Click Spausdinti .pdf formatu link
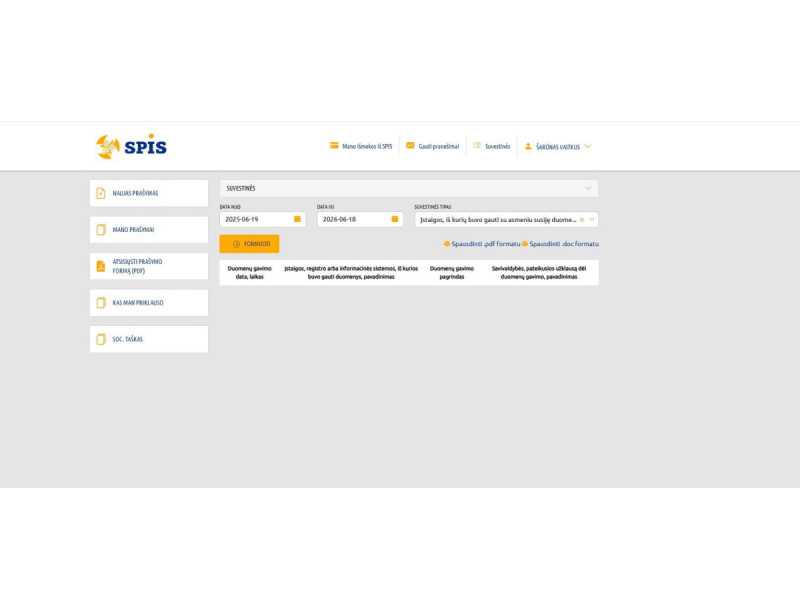The height and width of the screenshot is (600, 800). pyautogui.click(x=486, y=244)
